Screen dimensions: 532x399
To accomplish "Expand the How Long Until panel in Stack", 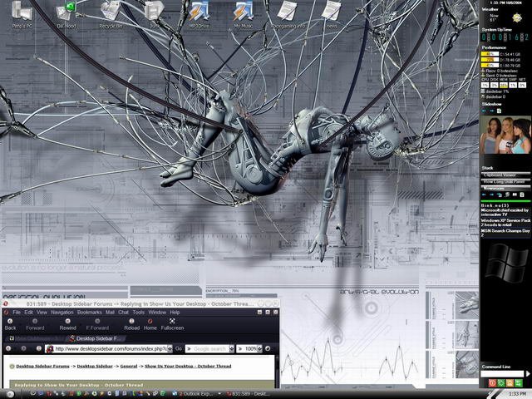I will (x=505, y=181).
